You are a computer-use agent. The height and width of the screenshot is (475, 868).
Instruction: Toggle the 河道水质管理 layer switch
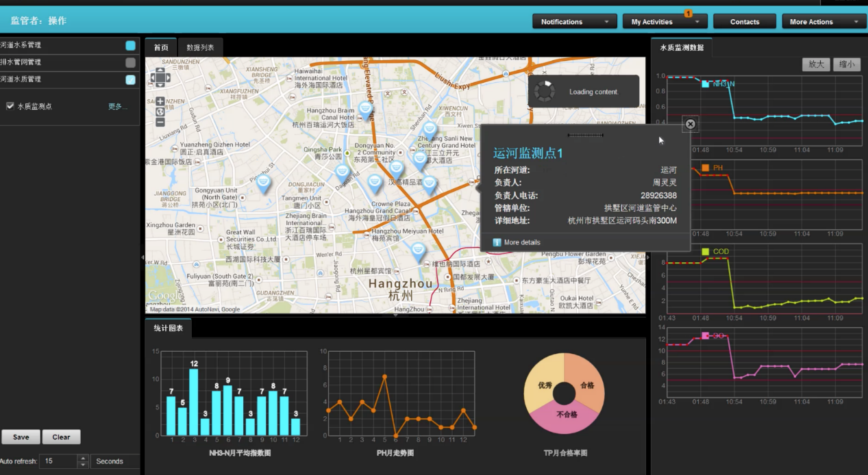click(x=130, y=79)
